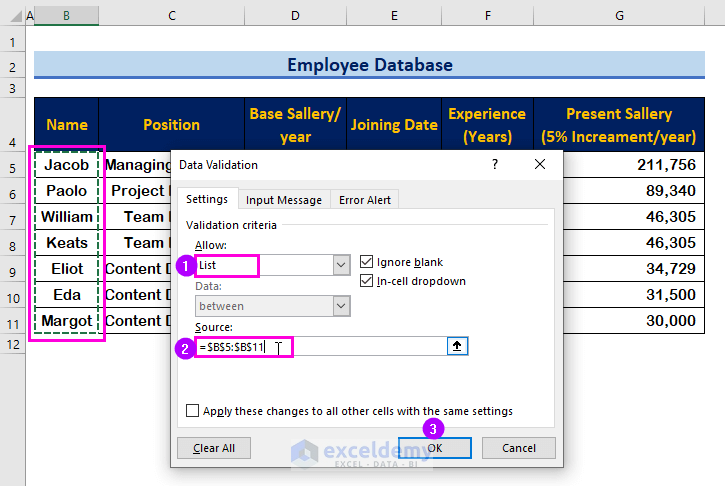Select column C header
This screenshot has width=725, height=486.
[172, 16]
